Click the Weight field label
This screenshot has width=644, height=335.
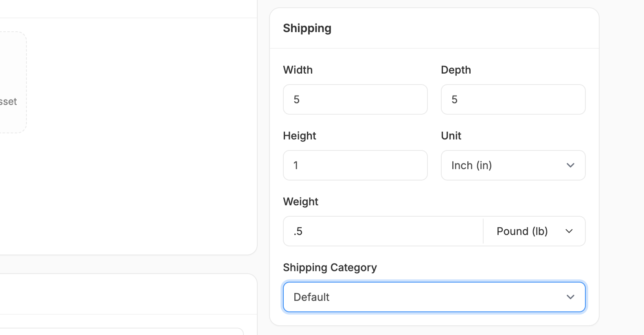(301, 202)
